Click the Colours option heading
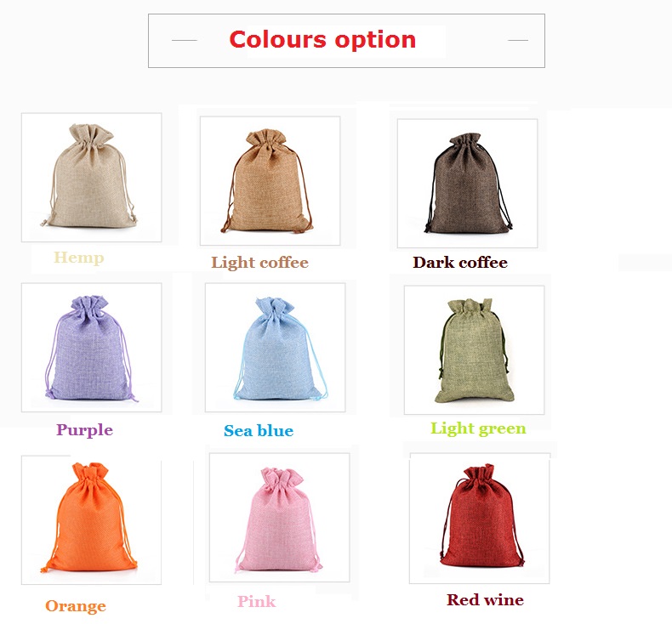Viewport: 672px width, 624px height. tap(322, 40)
